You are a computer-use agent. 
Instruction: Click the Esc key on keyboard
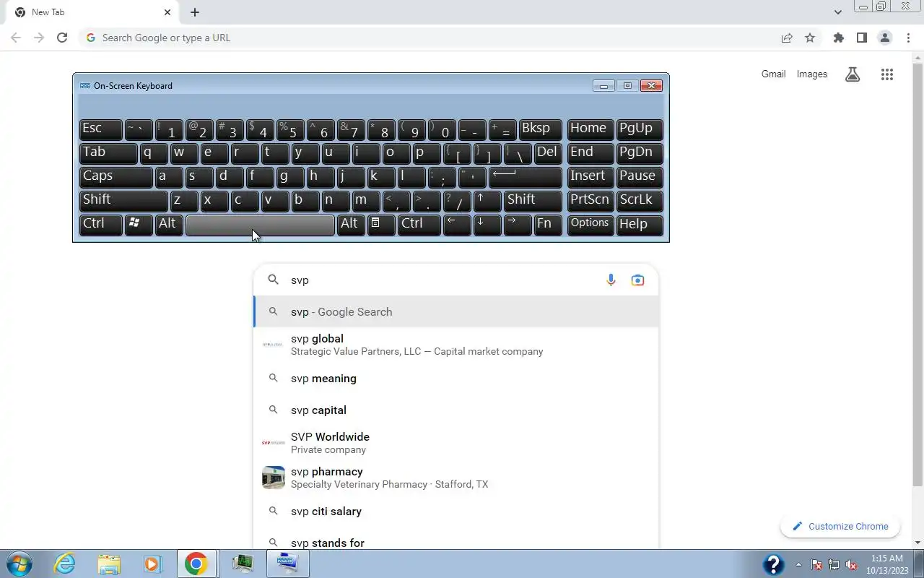(100, 129)
